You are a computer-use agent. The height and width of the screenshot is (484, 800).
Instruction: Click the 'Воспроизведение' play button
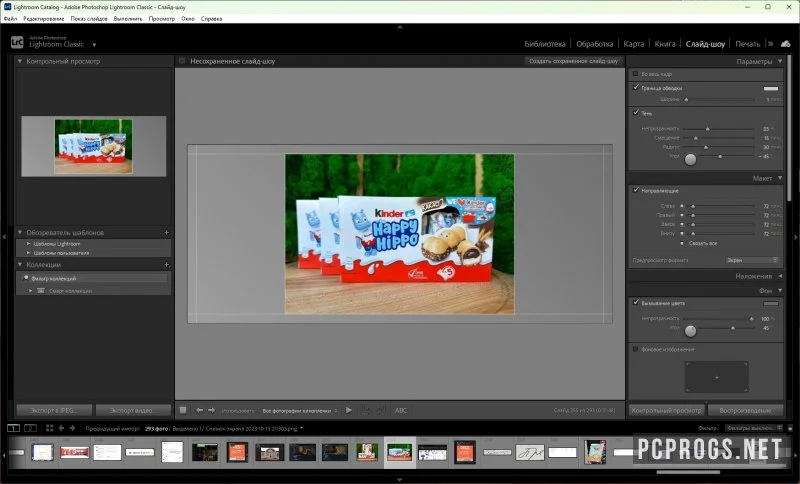(745, 410)
